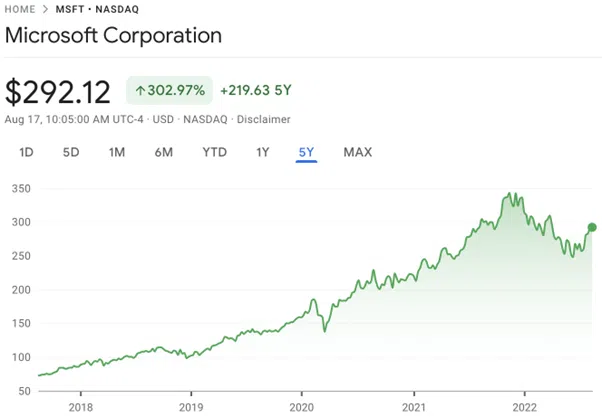602x417 pixels.
Task: Go to the HOME breadcrumb
Action: [21, 9]
